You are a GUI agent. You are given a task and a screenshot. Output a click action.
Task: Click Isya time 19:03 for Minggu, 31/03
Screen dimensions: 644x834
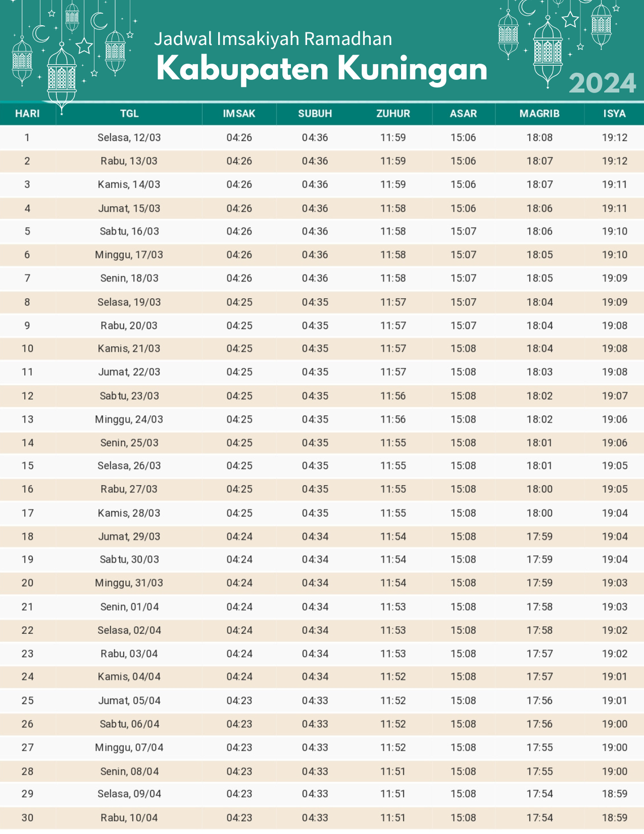pos(615,583)
